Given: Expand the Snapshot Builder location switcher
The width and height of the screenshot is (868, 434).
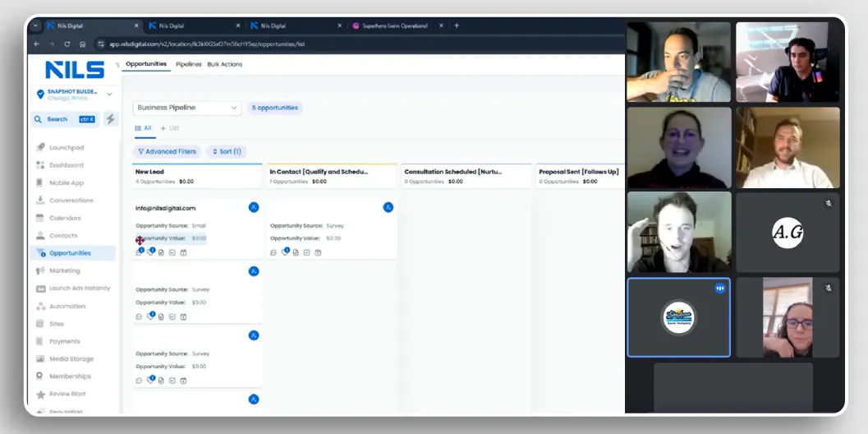Looking at the screenshot, I should (x=109, y=95).
